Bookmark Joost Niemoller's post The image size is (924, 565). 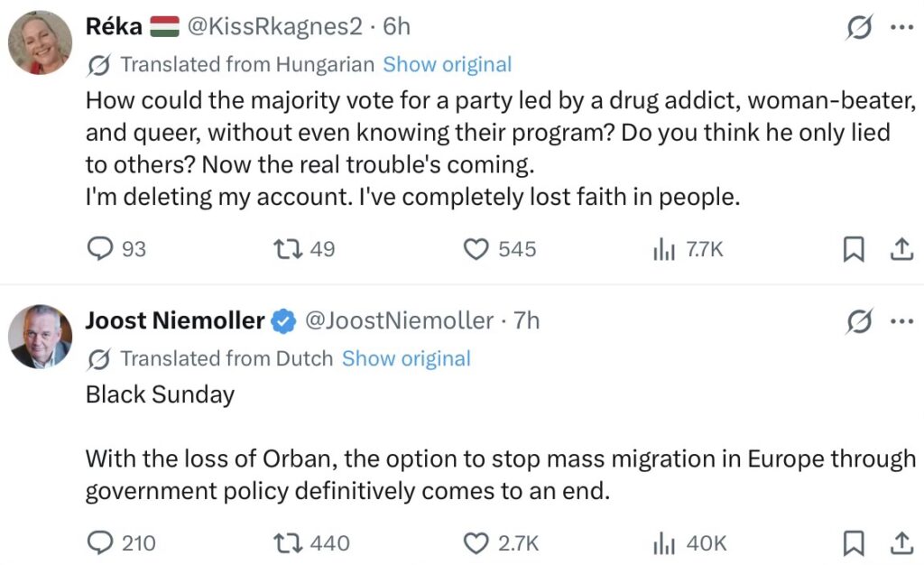pos(853,542)
